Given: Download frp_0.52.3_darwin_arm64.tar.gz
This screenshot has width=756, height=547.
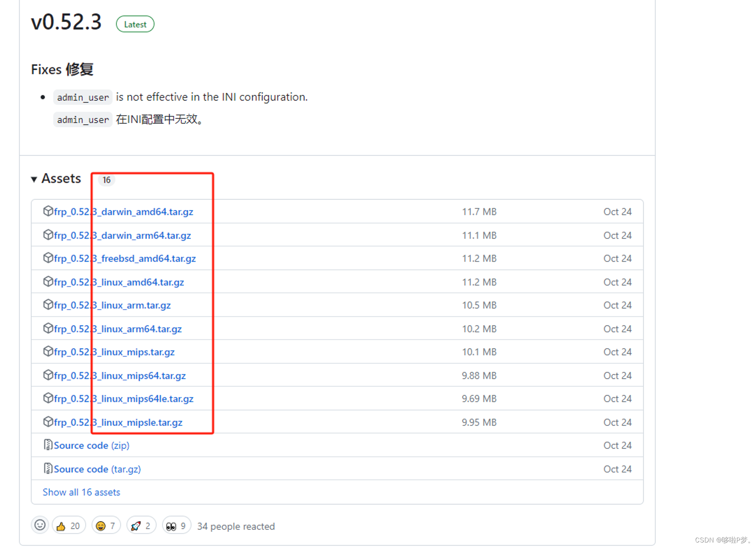Looking at the screenshot, I should (x=122, y=235).
